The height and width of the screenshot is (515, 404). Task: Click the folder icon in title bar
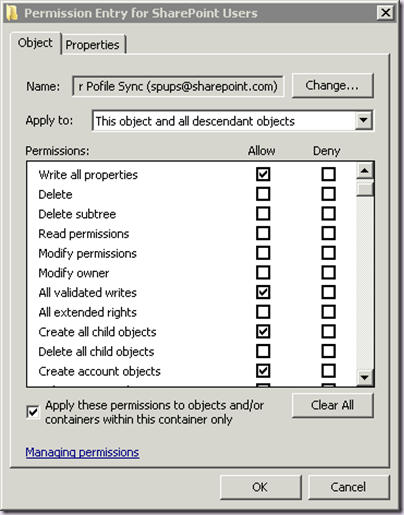point(12,13)
